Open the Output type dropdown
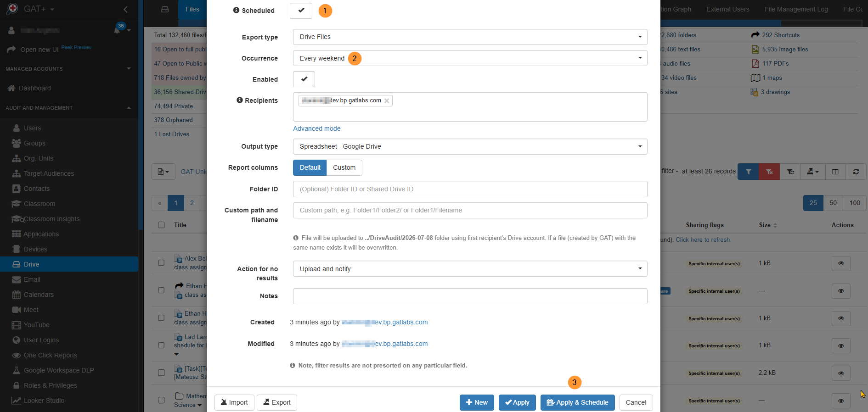Viewport: 868px width, 412px height. tap(470, 146)
